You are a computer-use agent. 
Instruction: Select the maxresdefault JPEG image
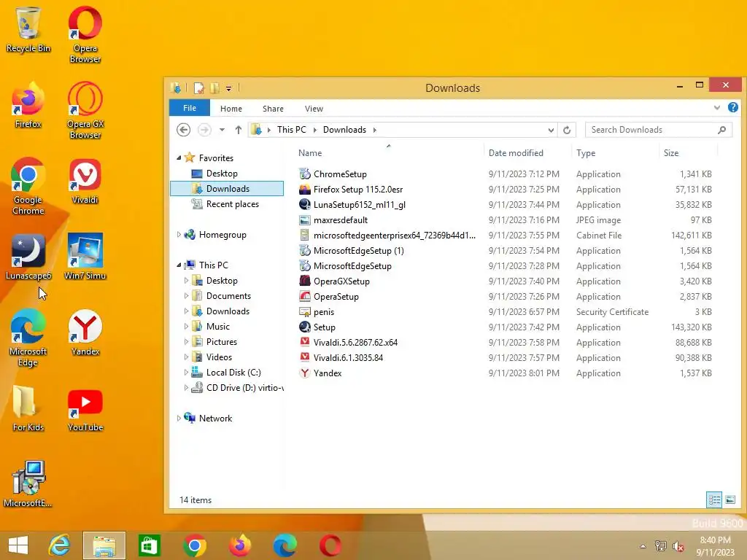coord(341,220)
